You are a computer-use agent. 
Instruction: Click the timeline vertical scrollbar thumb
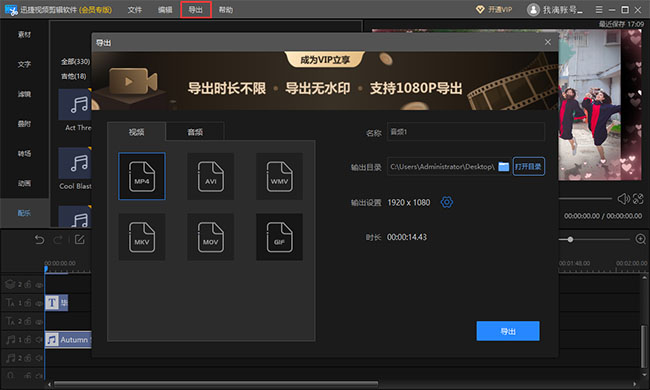tap(644, 346)
